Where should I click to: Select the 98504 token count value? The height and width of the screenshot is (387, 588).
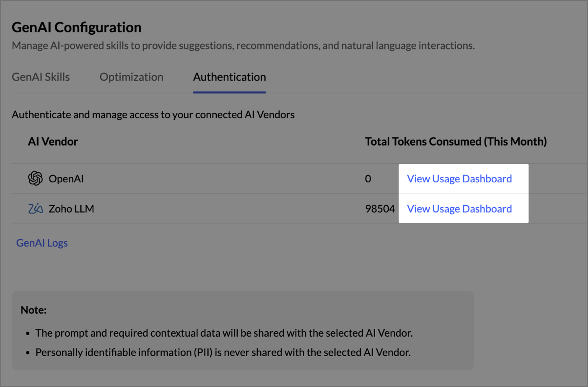point(380,209)
